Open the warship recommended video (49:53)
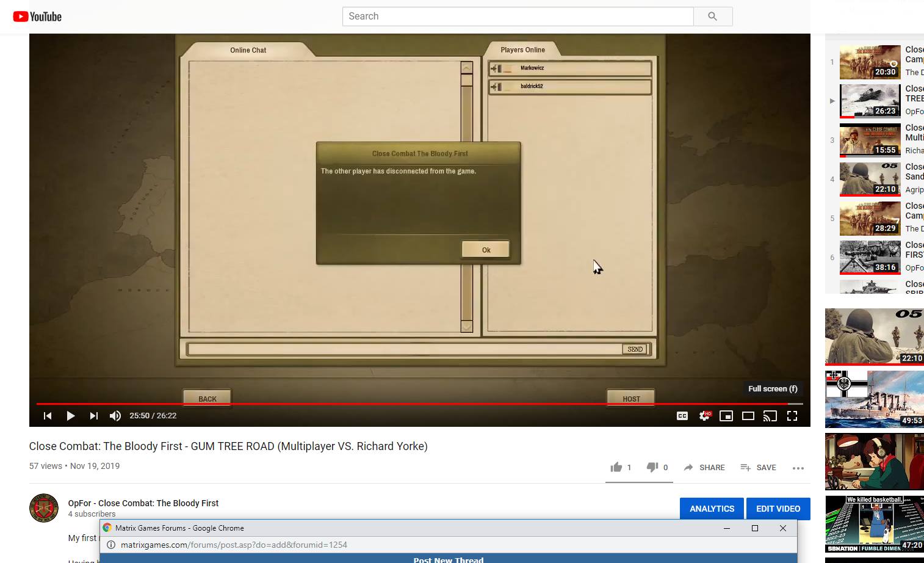 [875, 399]
